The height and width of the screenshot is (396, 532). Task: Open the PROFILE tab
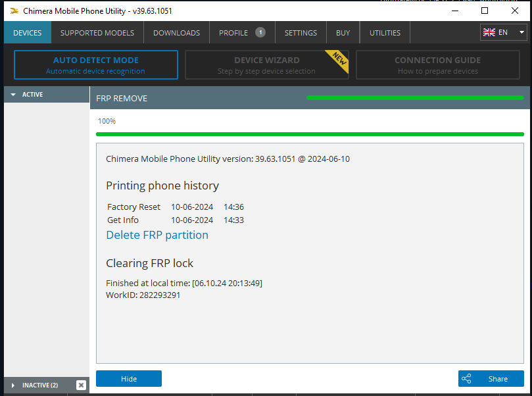[242, 33]
